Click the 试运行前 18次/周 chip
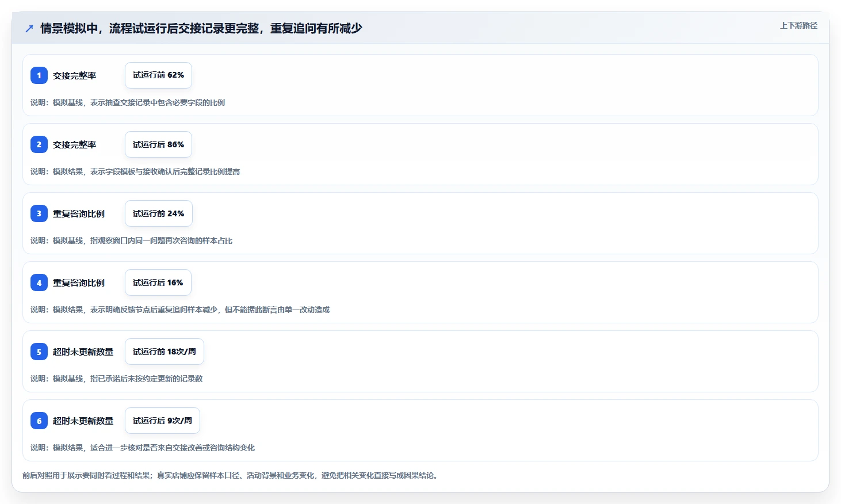Screen dimensions: 841x504 point(165,352)
